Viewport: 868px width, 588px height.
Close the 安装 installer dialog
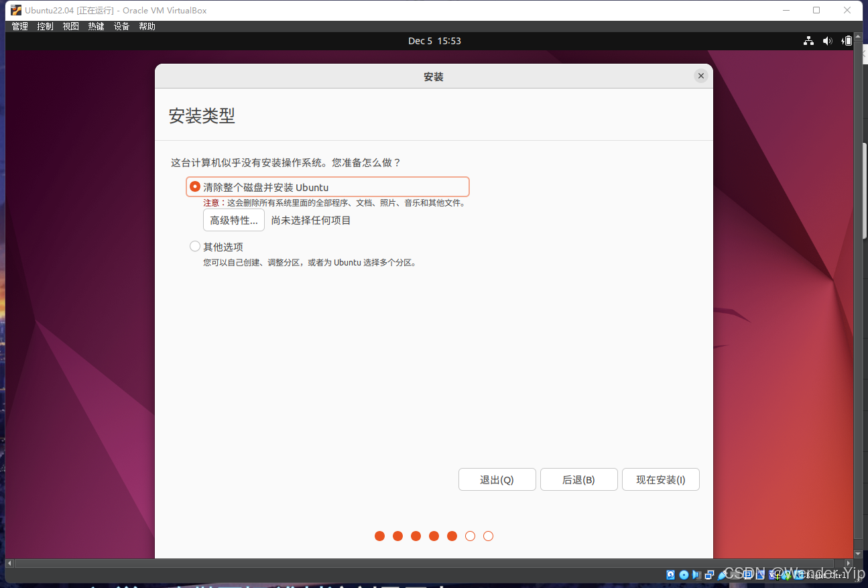pyautogui.click(x=701, y=76)
